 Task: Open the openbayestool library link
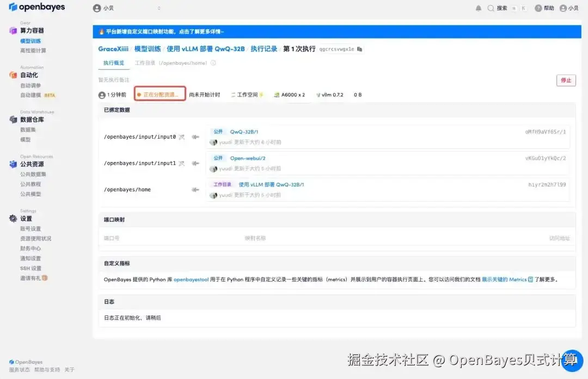191,279
